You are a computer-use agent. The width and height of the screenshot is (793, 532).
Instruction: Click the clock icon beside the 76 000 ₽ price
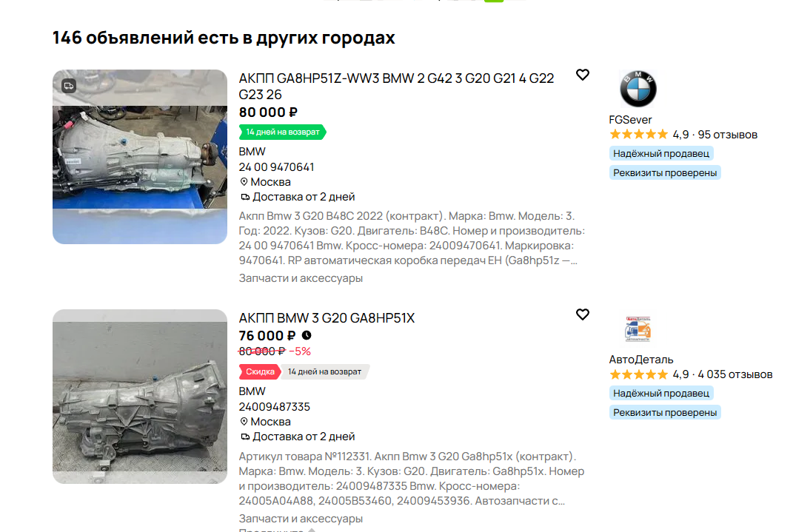(x=307, y=335)
